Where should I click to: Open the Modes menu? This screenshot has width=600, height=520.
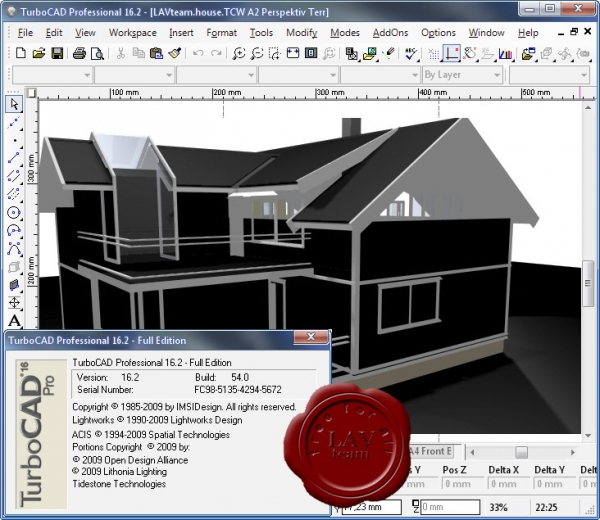coord(345,33)
